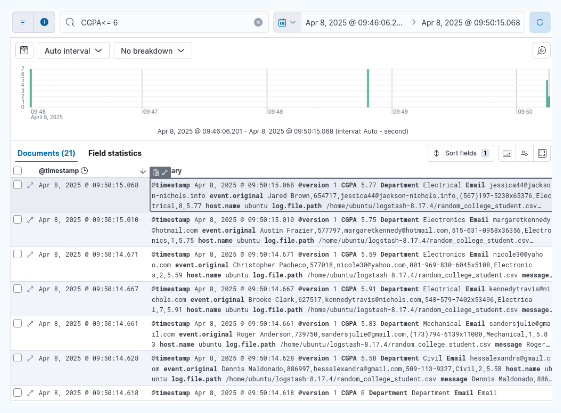Click the histogram bar near 09:50

coord(547,94)
